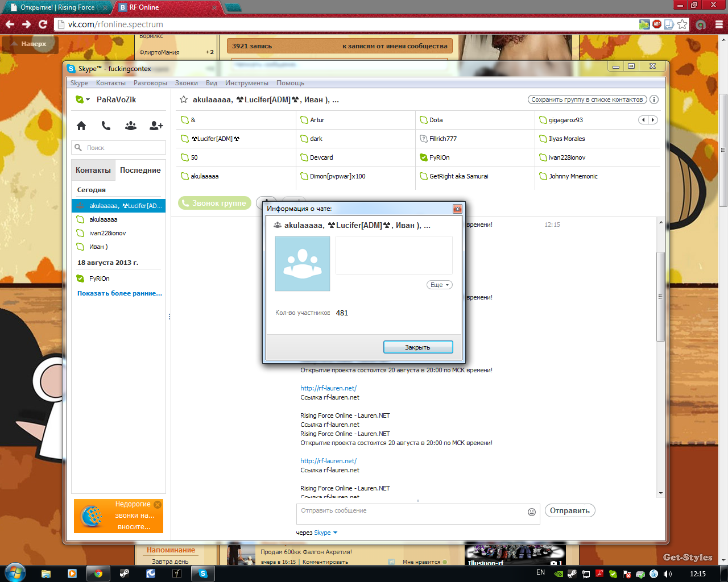The image size is (728, 582).
Task: Click the group avatar picture in chat info
Action: click(303, 264)
